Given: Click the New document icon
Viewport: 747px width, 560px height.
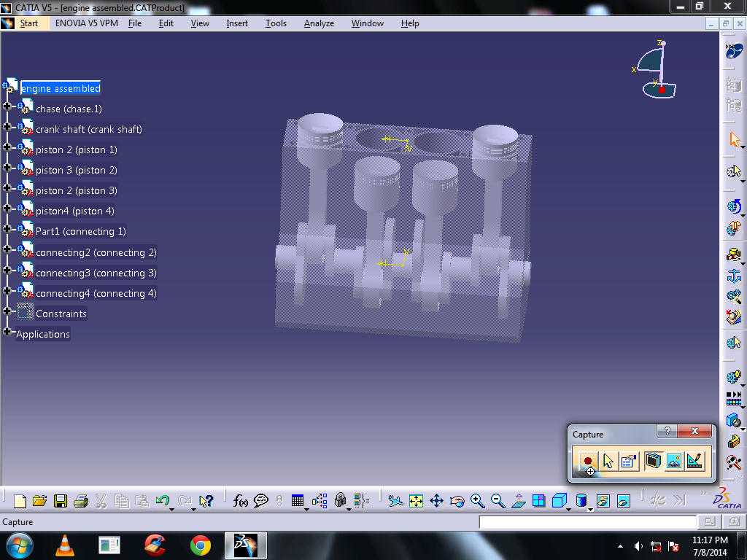Looking at the screenshot, I should pos(20,501).
